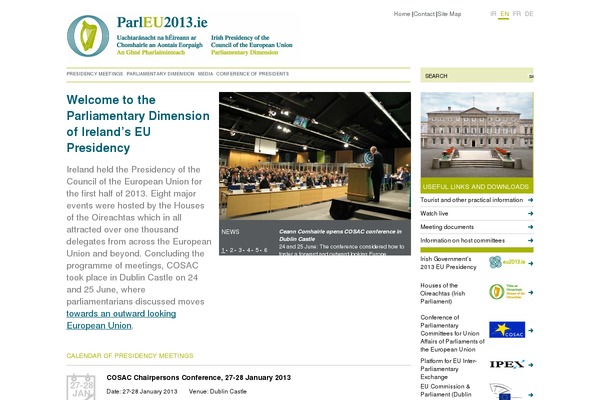Screen dimensions: 600x400
Task: Open 'towards an outward looking European Union' link
Action: point(121,320)
